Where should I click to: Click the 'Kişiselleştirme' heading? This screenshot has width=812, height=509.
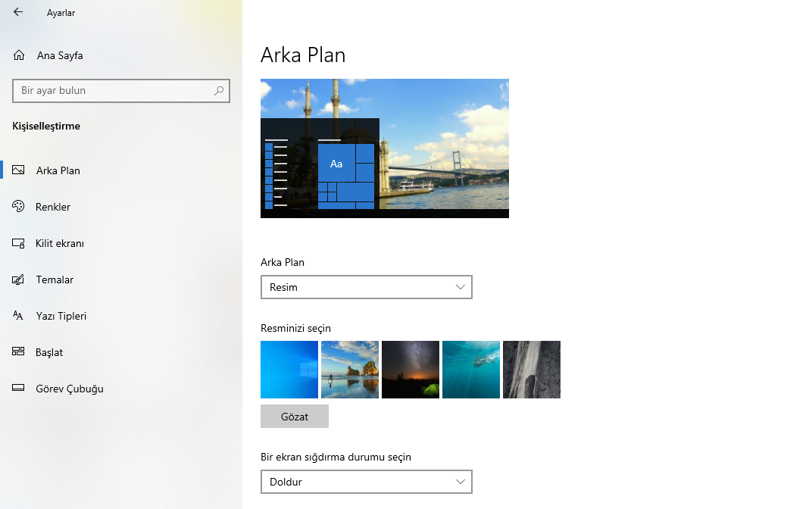pyautogui.click(x=46, y=126)
